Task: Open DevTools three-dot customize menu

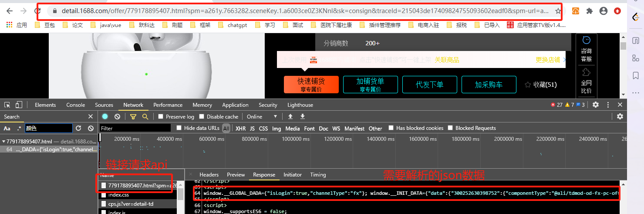Action: click(608, 105)
